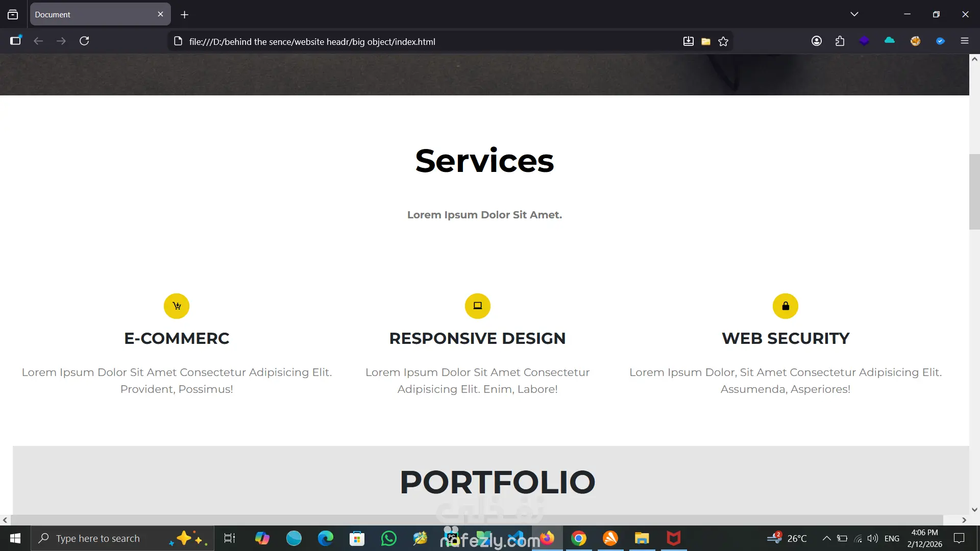Click the WEB SECURITY heading
980x551 pixels.
(x=785, y=338)
